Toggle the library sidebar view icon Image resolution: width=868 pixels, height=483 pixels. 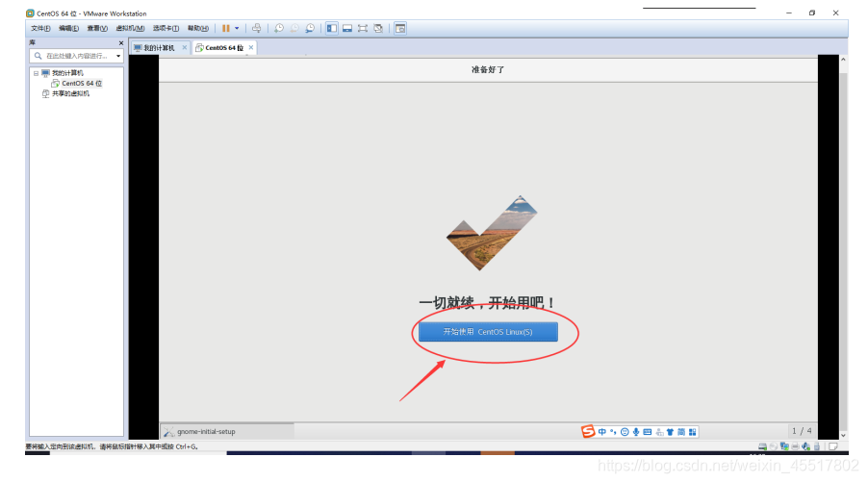(x=332, y=28)
